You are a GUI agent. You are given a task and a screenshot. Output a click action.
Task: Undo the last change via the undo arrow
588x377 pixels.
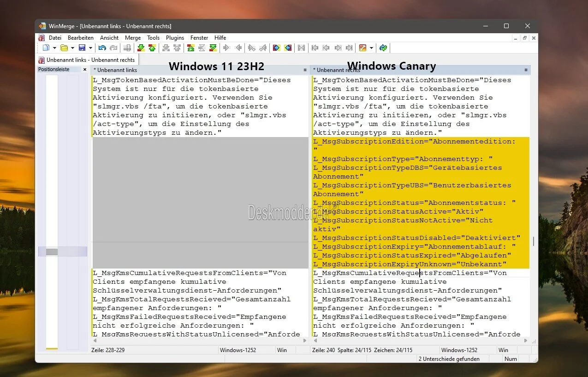click(x=101, y=48)
